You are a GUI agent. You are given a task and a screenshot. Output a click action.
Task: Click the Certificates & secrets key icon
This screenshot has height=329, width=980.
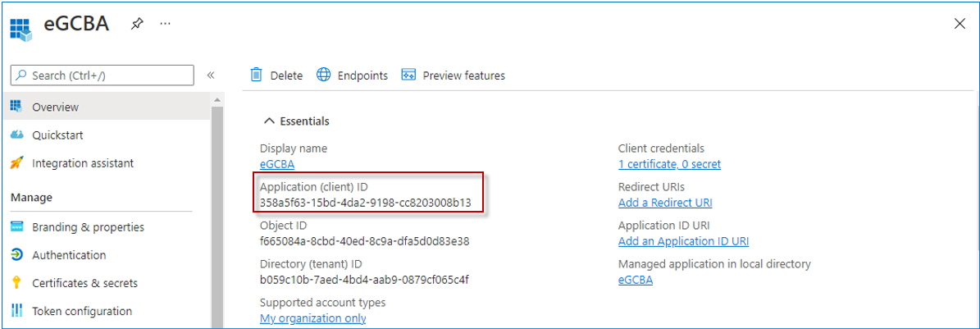(17, 283)
